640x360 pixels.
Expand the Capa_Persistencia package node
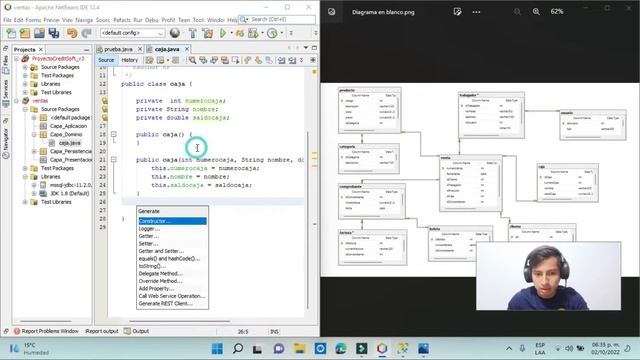(x=34, y=151)
